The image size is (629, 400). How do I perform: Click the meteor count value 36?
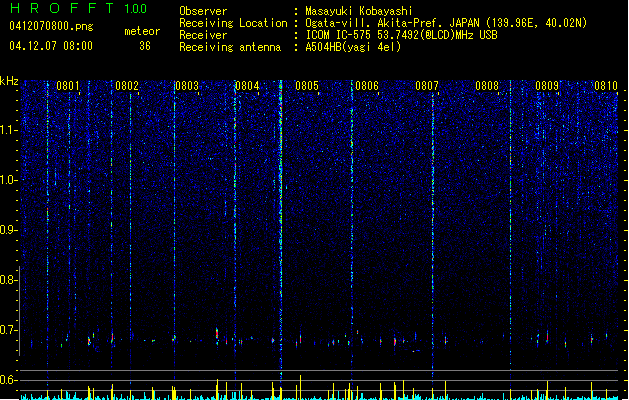pos(145,46)
